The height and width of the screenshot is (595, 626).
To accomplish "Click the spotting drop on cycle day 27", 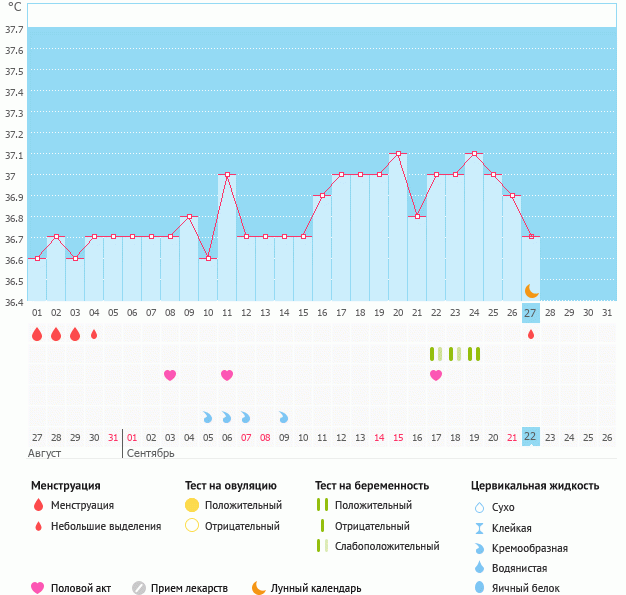I will coord(531,334).
